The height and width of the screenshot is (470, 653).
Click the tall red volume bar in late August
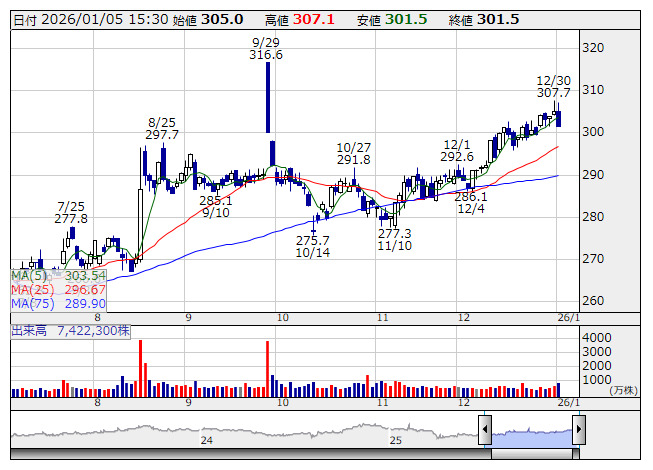[x=141, y=368]
